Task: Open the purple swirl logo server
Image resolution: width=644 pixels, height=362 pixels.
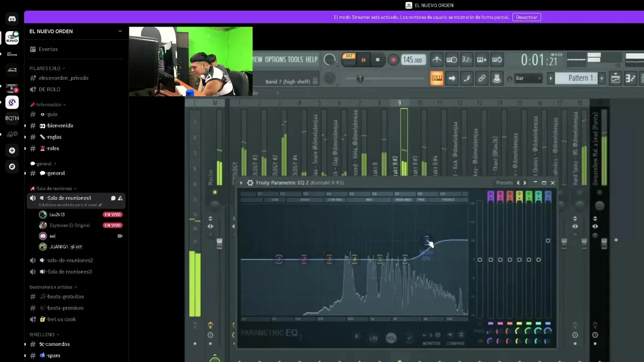Action: click(12, 103)
